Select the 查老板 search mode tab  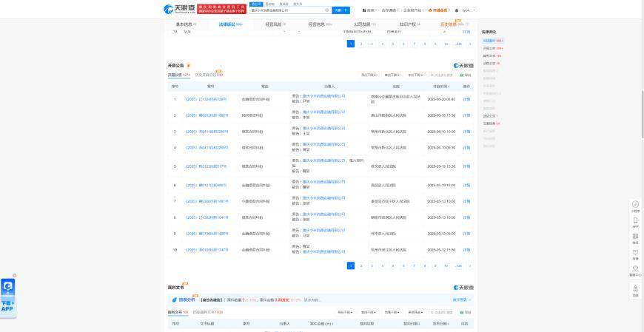click(x=270, y=4)
